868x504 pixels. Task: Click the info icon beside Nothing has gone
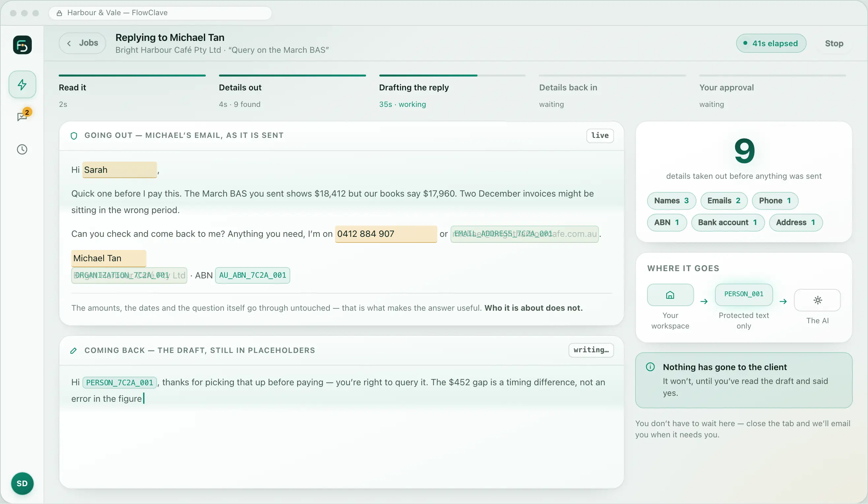(x=650, y=367)
